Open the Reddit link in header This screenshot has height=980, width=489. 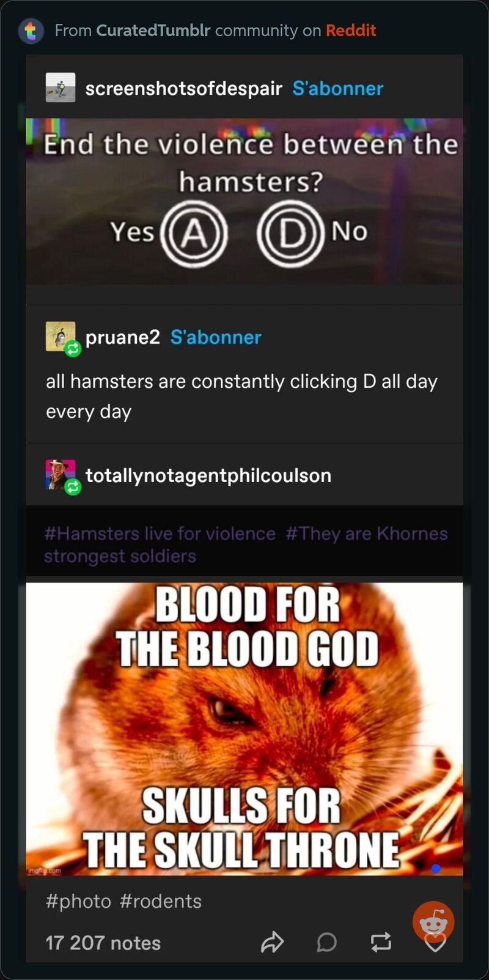pos(350,30)
